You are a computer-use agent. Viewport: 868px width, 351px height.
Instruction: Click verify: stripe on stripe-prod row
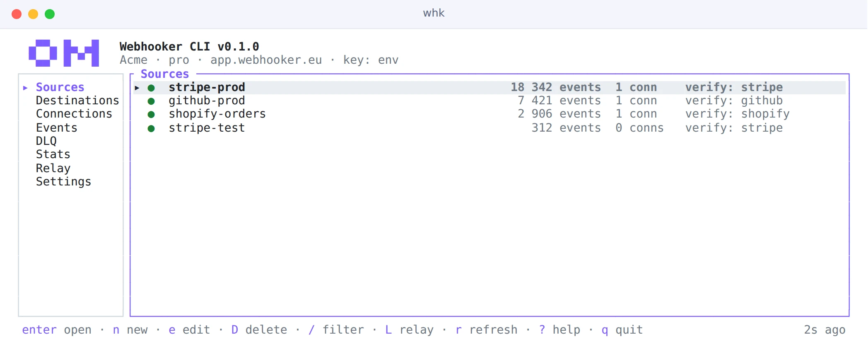[734, 87]
